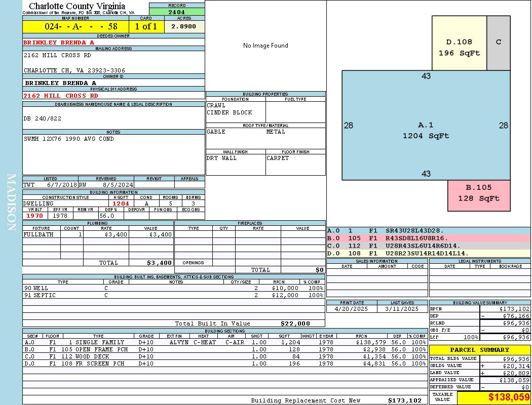This screenshot has width=532, height=405.
Task: Click last saved date 3/11/2025
Action: (402, 309)
